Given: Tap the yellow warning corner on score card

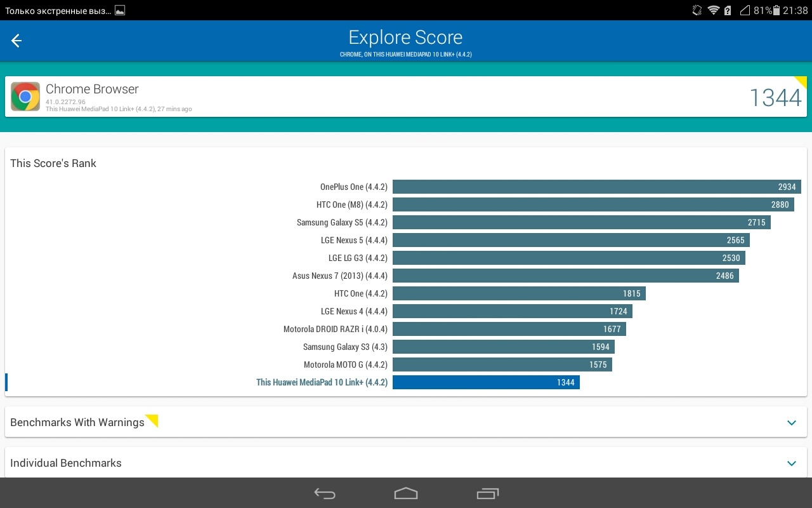Looking at the screenshot, I should click(x=801, y=82).
